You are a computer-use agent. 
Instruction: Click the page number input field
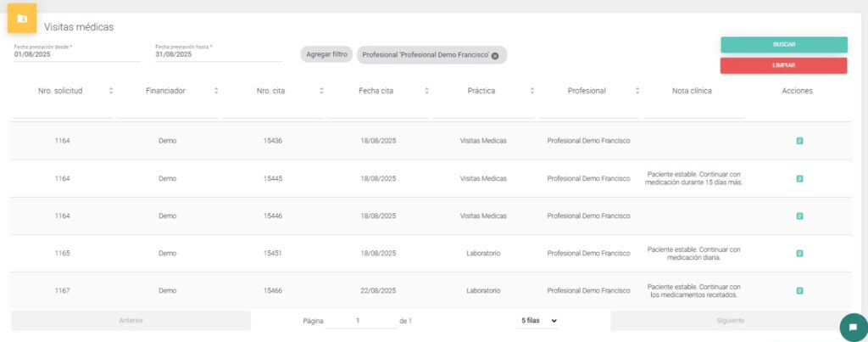[359, 321]
